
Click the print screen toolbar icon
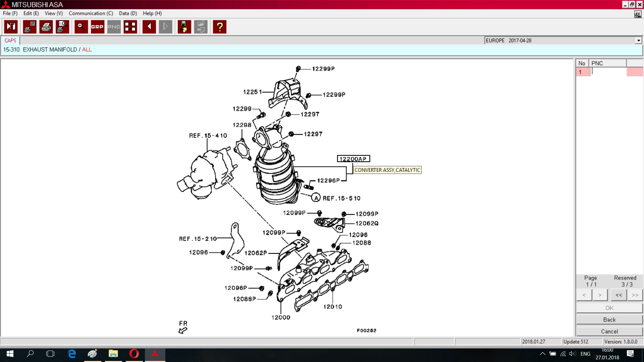tap(30, 27)
